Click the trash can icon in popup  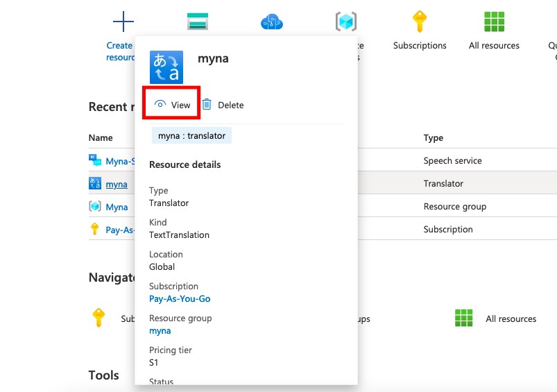[207, 104]
